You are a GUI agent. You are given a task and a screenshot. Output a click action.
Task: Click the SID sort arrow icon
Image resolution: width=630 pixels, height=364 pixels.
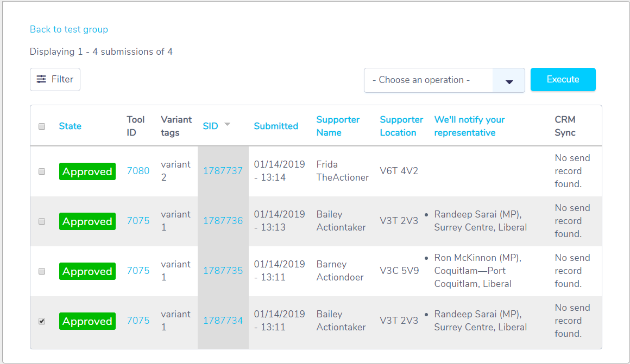pyautogui.click(x=227, y=124)
